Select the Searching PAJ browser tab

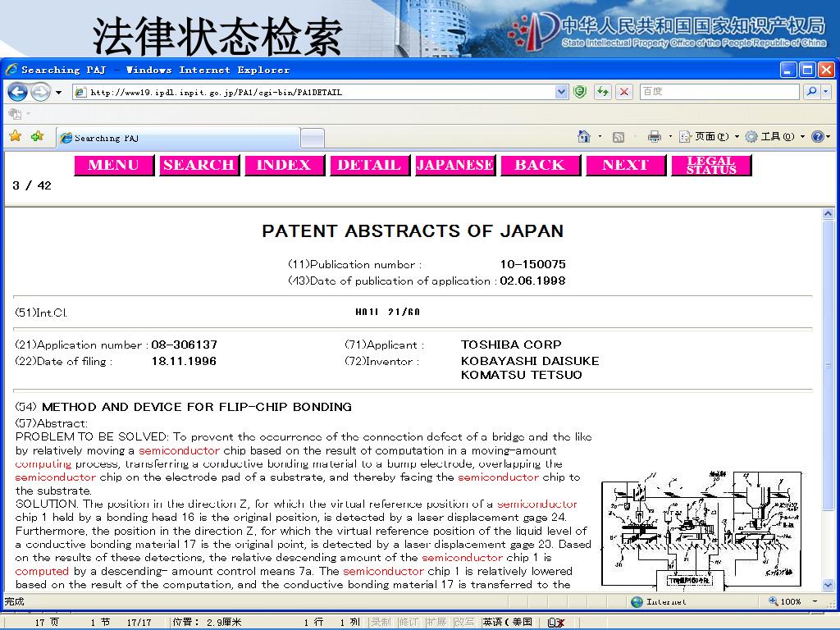point(178,138)
